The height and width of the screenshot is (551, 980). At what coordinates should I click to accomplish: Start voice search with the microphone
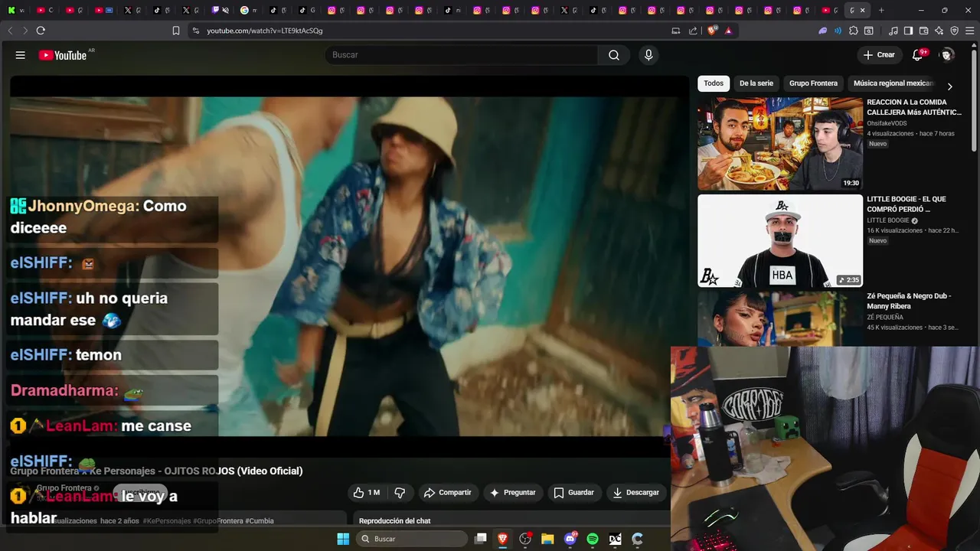[x=648, y=55]
